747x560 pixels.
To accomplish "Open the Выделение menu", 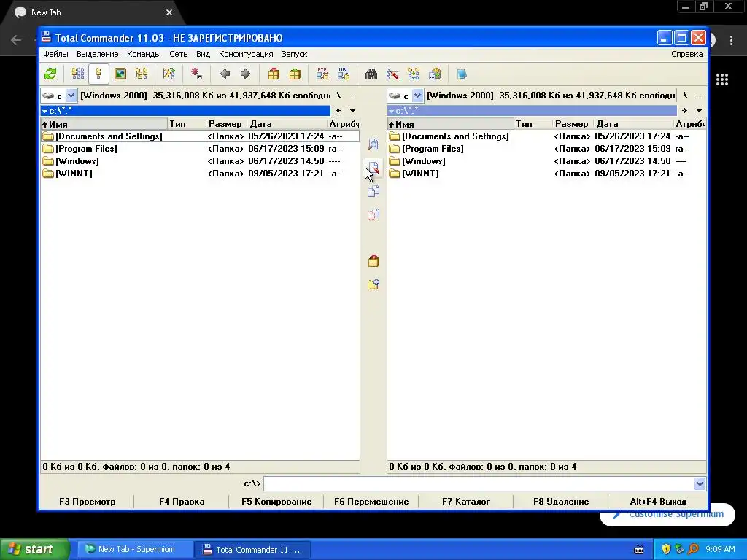I will click(x=98, y=54).
